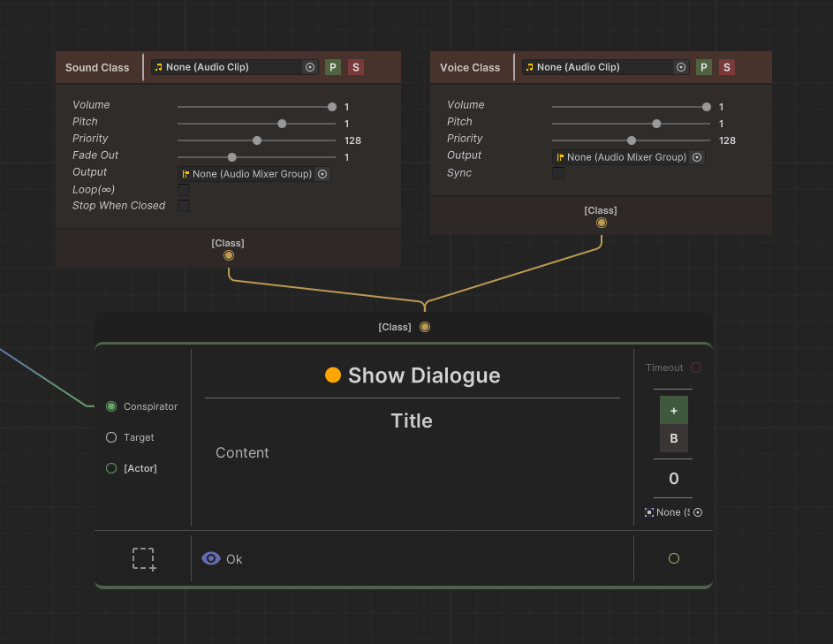Enable the Loop(∞) checkbox
Viewport: 833px width, 644px height.
pyautogui.click(x=184, y=190)
